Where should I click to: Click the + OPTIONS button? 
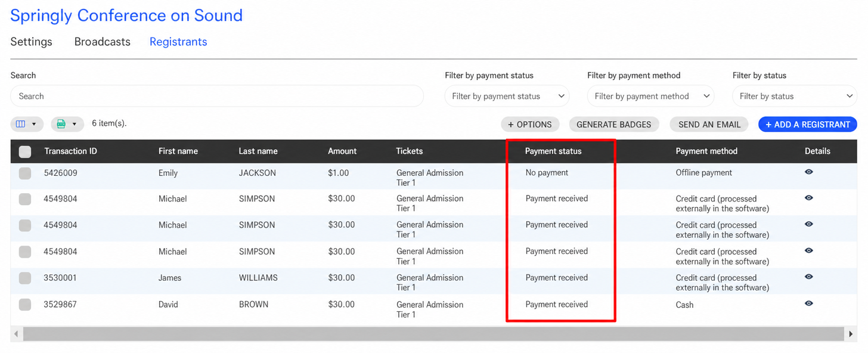point(530,124)
